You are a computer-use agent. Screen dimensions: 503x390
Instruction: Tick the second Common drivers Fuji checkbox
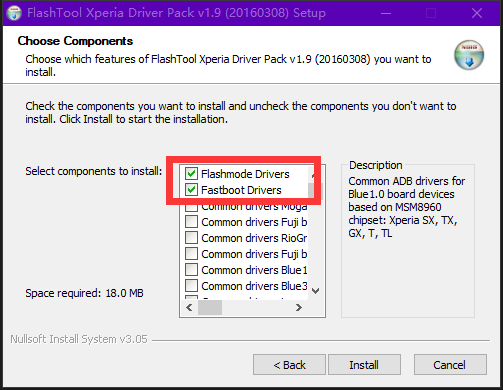tap(191, 254)
